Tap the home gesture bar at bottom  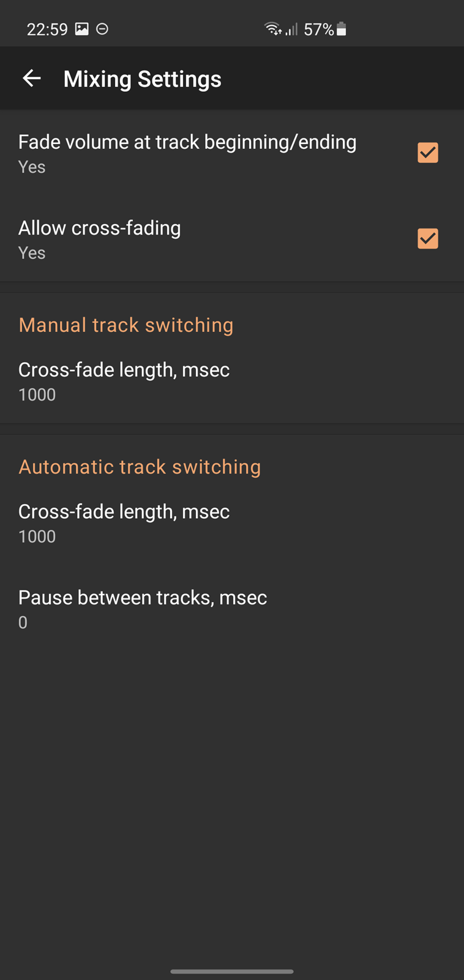pos(232,971)
